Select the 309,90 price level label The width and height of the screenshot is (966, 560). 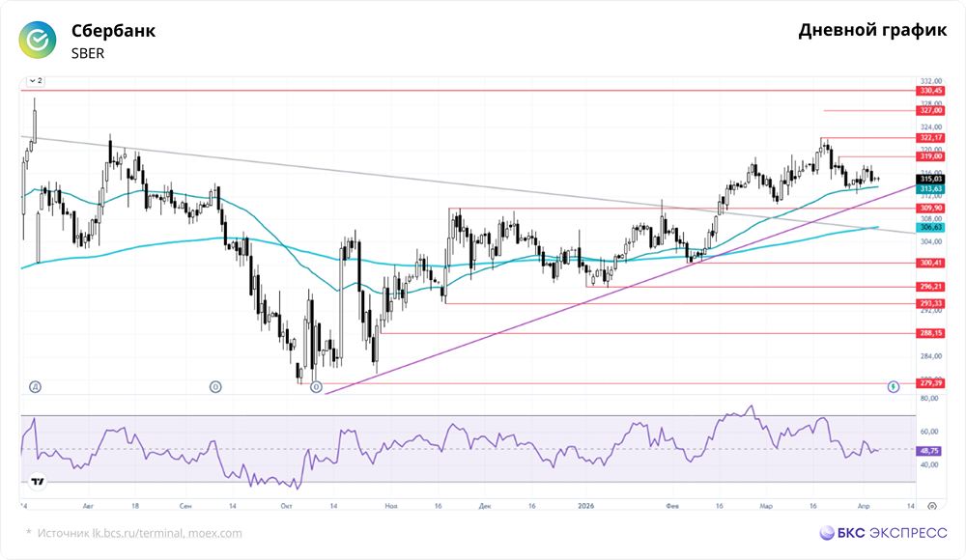(930, 209)
